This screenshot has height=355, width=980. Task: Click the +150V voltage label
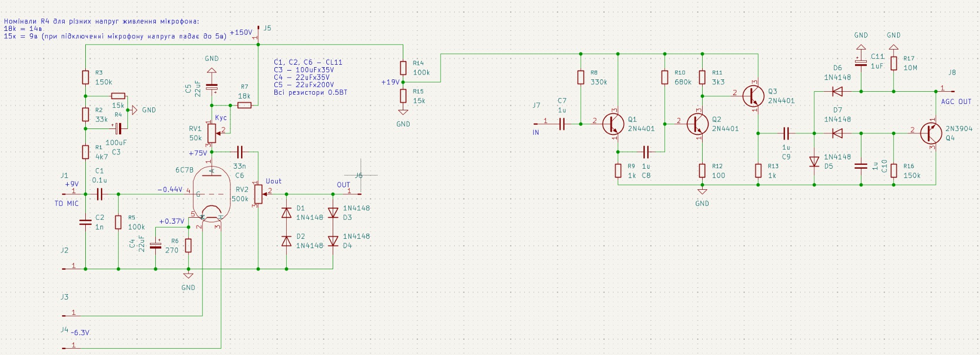pos(241,32)
